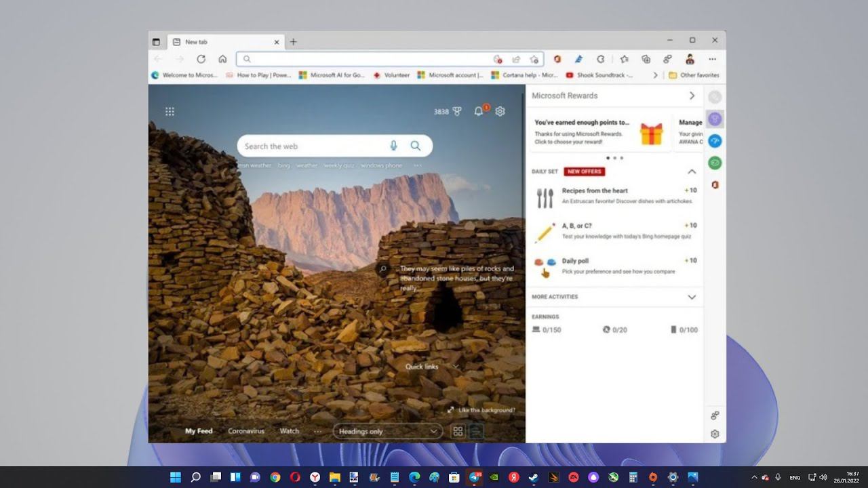Screen dimensions: 868x488
Task: Open page settings gear on new tab
Action: tap(500, 111)
